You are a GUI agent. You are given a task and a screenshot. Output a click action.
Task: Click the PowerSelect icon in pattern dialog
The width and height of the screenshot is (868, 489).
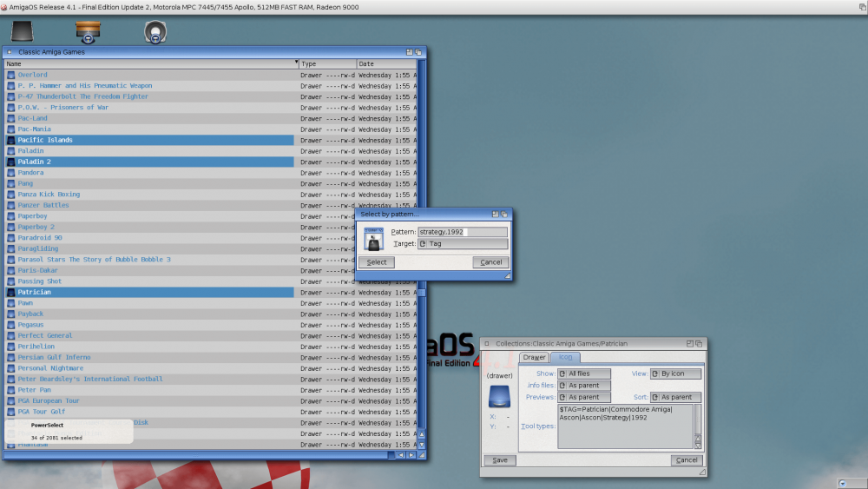tap(373, 238)
